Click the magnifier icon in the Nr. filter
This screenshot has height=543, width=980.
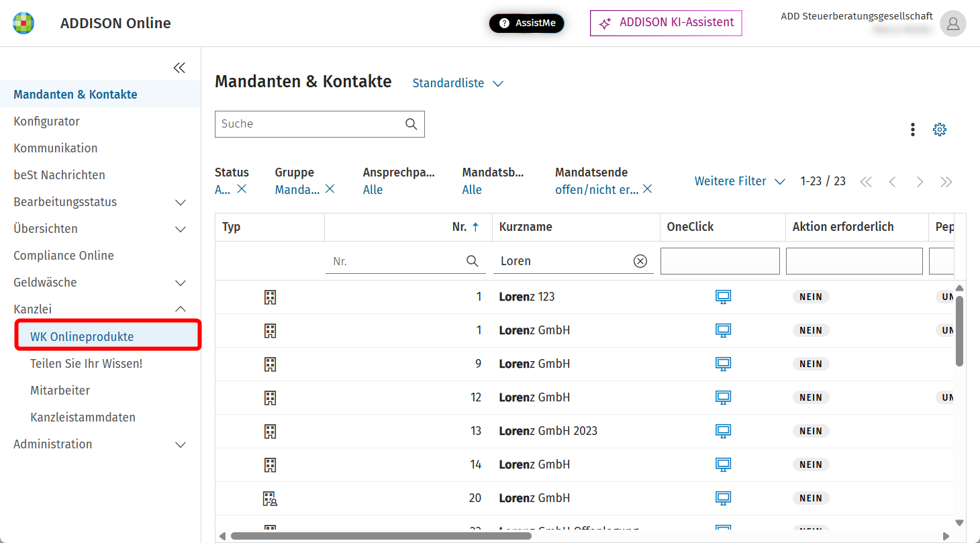tap(473, 261)
